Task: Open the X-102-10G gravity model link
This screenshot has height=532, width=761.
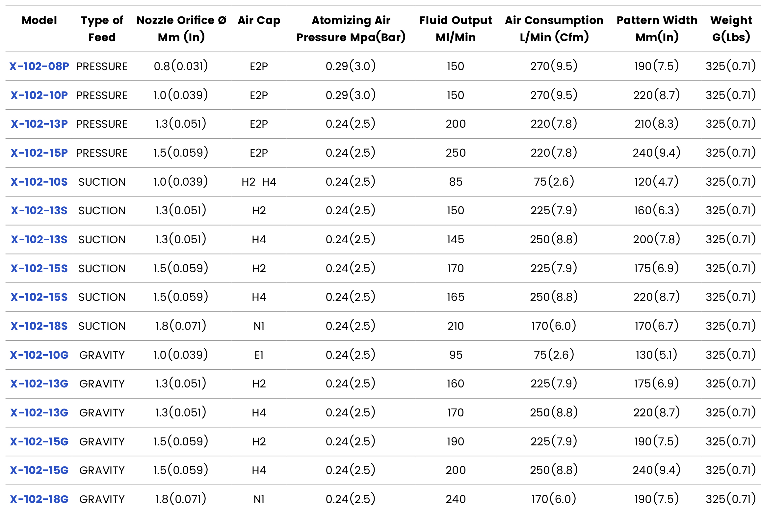Action: 39,355
